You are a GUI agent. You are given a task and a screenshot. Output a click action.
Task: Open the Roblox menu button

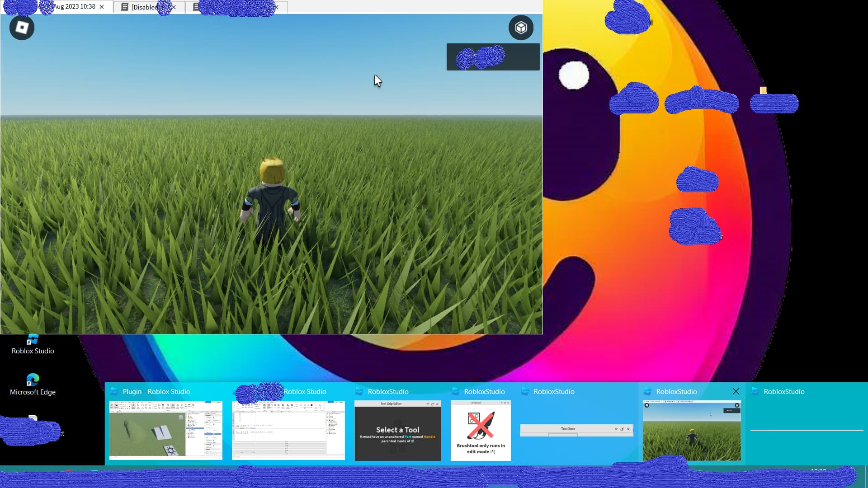(22, 28)
